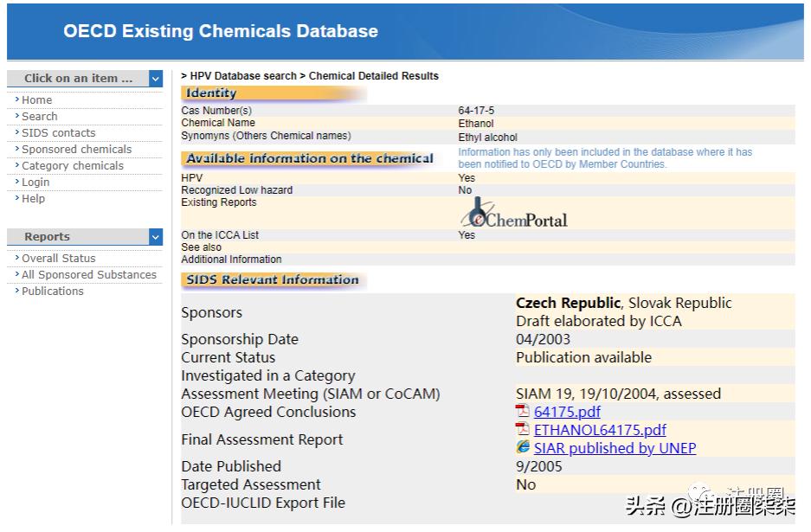Screen dimensions: 811x532
Task: Open SIDS contacts page
Action: click(x=59, y=133)
